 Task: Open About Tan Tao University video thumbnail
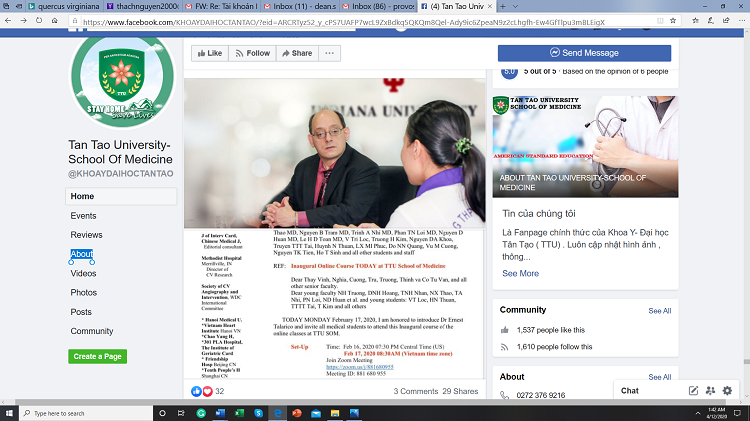[x=585, y=146]
